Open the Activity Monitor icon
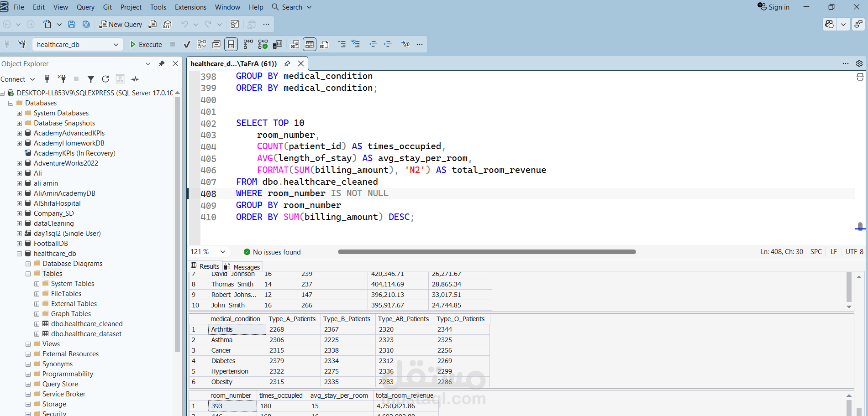This screenshot has height=416, width=868. (x=235, y=24)
